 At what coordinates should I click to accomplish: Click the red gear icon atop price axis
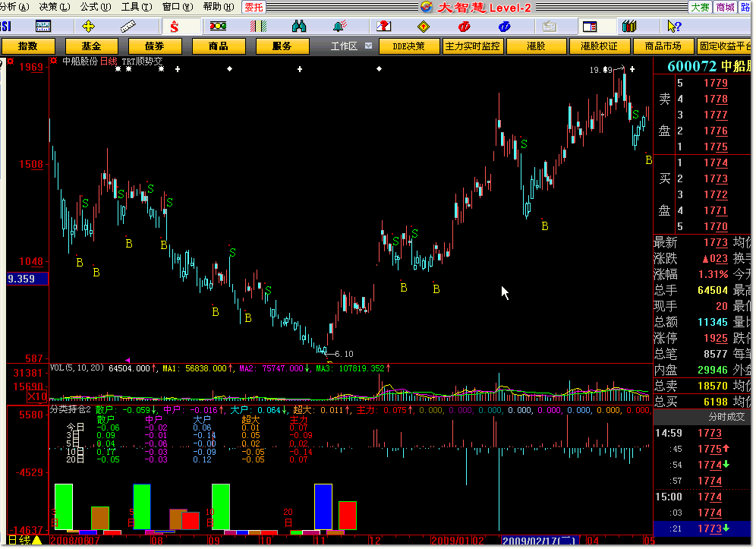(10, 62)
